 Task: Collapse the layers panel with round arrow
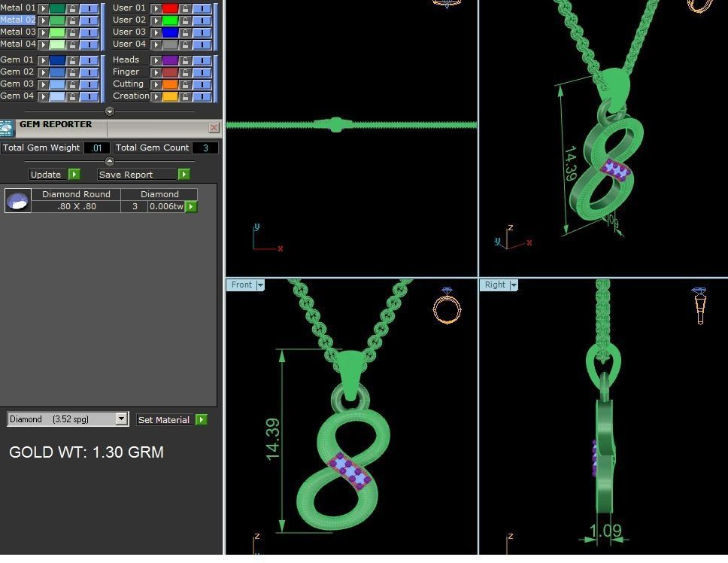point(110,111)
